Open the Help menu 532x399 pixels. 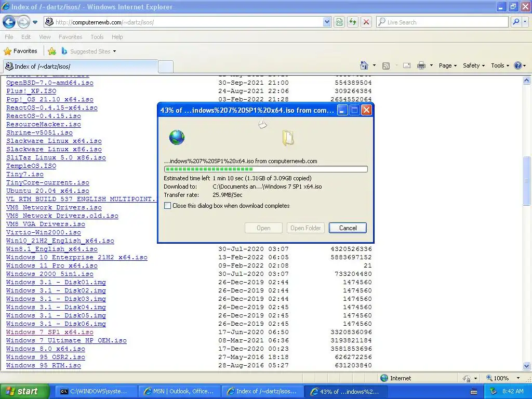(x=117, y=37)
